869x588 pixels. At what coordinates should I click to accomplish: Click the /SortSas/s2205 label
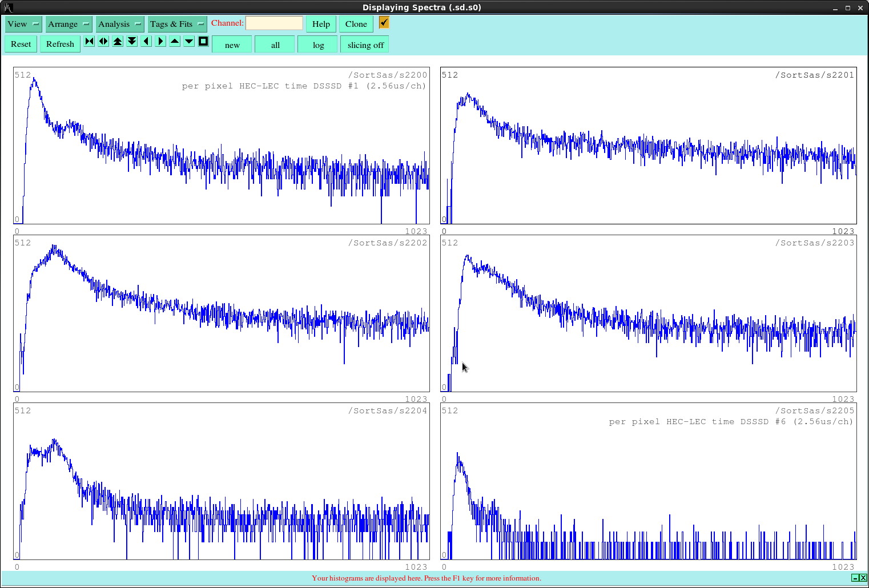click(815, 410)
